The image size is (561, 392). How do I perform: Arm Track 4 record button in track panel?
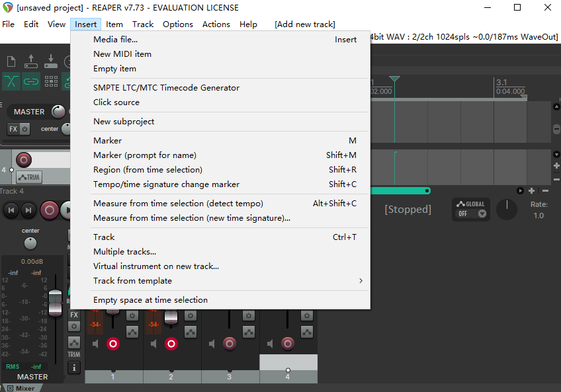pyautogui.click(x=24, y=160)
